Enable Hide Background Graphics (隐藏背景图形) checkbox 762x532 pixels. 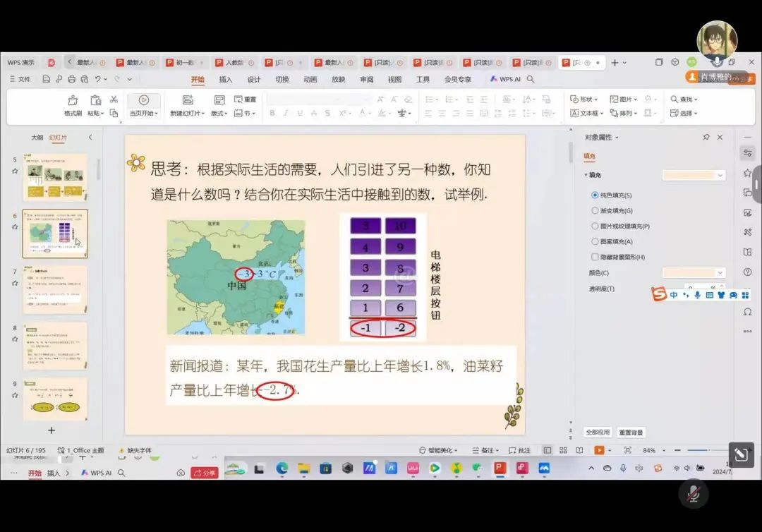click(x=595, y=257)
